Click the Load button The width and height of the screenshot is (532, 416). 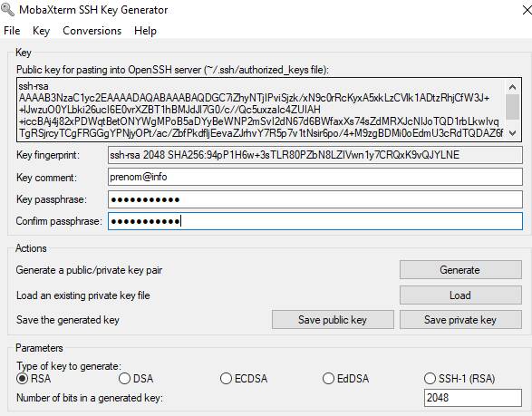pyautogui.click(x=460, y=295)
